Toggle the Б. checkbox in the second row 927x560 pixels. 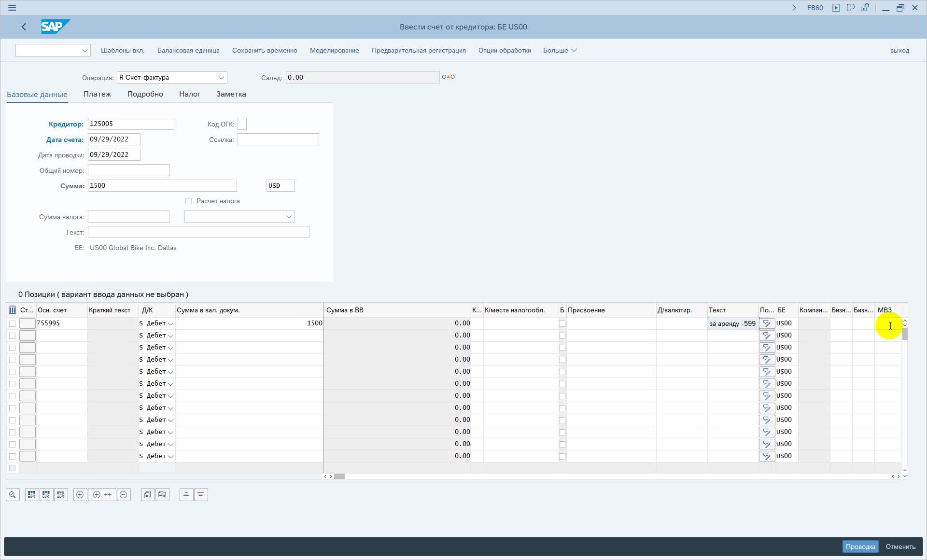562,336
